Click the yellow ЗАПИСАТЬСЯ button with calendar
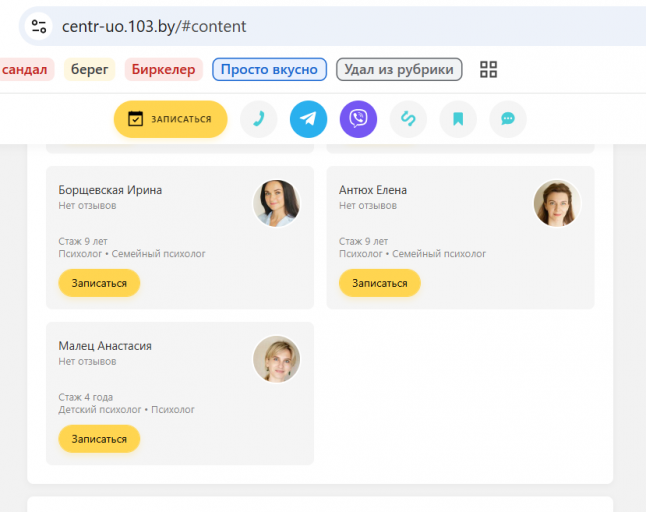Viewport: 646px width, 512px height. pos(171,119)
